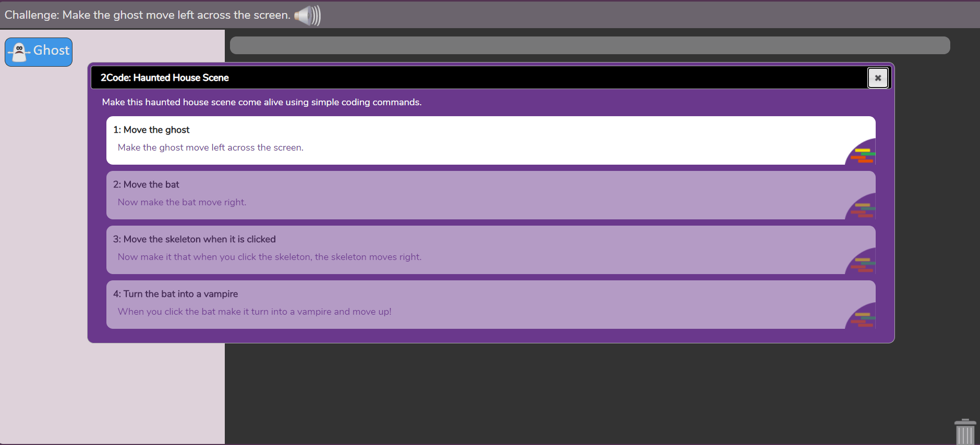
Task: Select the Ghost object block
Action: 39,52
